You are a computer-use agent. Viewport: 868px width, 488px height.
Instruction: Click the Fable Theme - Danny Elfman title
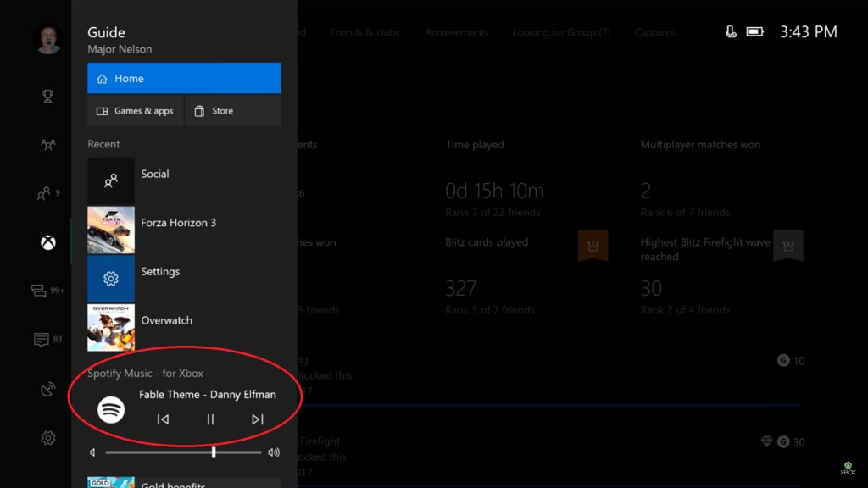tap(208, 395)
